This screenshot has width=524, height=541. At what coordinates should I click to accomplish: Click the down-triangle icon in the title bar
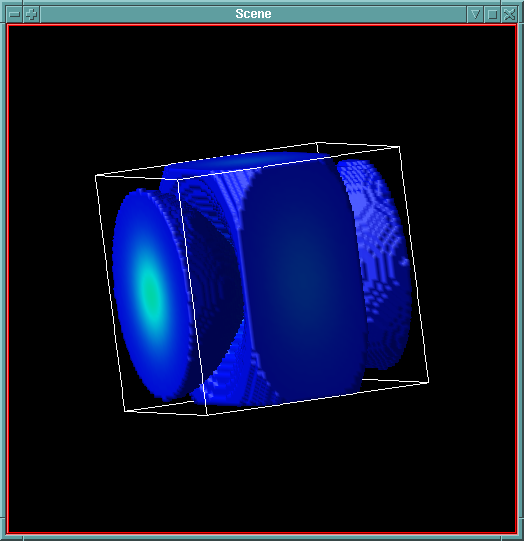(x=475, y=14)
